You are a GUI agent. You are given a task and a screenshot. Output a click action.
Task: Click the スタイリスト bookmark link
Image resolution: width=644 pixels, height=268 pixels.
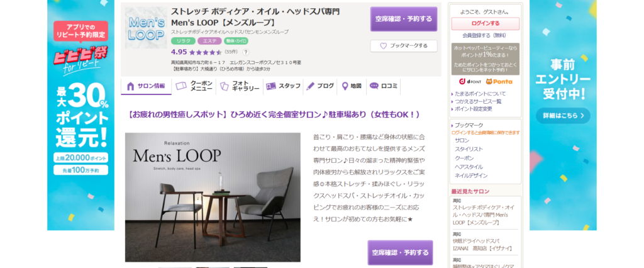click(x=469, y=149)
